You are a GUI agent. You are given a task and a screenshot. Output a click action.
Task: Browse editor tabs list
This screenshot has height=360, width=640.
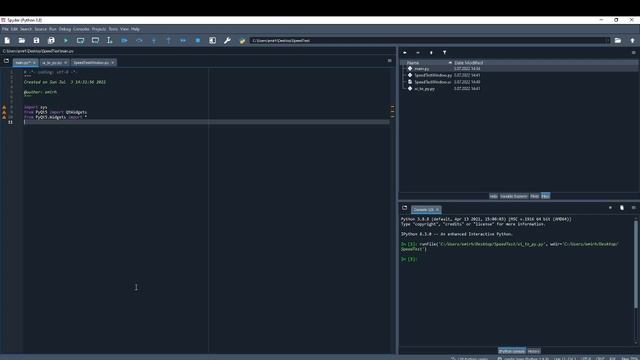coord(6,61)
